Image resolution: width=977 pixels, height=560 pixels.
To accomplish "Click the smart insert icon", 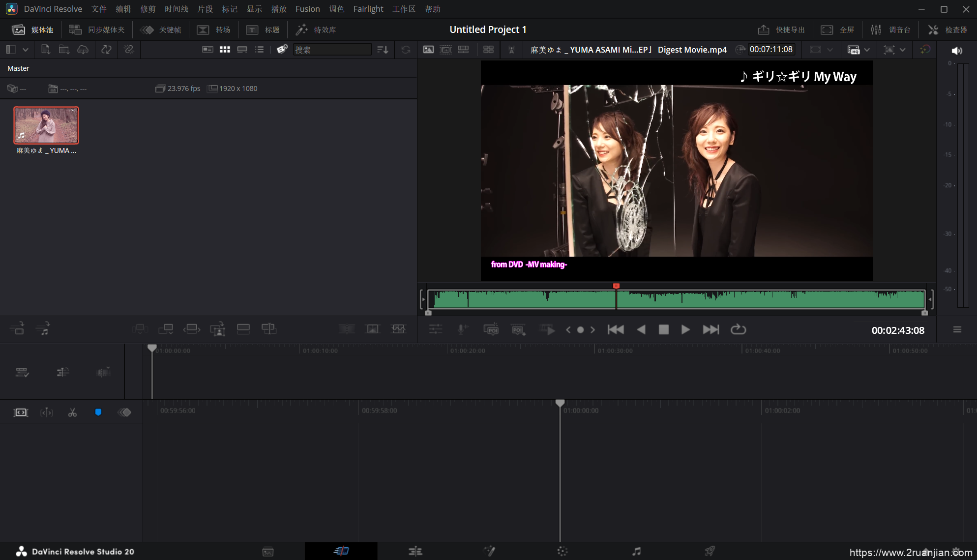I will point(140,329).
